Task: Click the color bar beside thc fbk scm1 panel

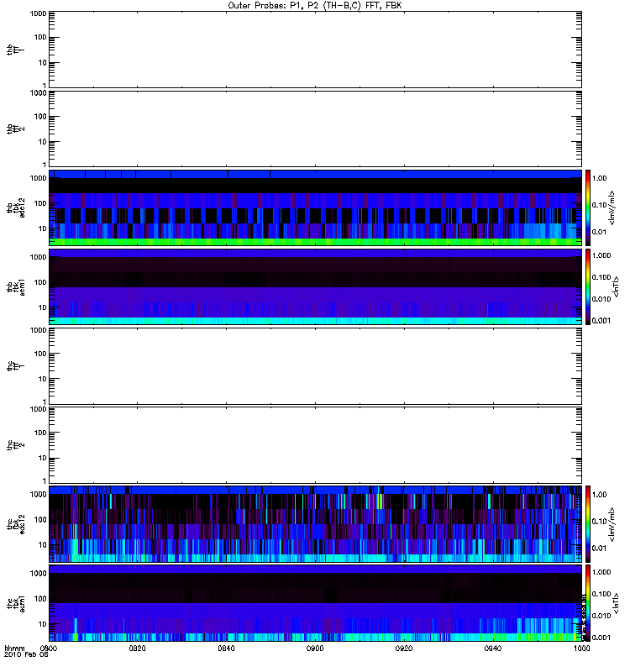Action: (588, 603)
